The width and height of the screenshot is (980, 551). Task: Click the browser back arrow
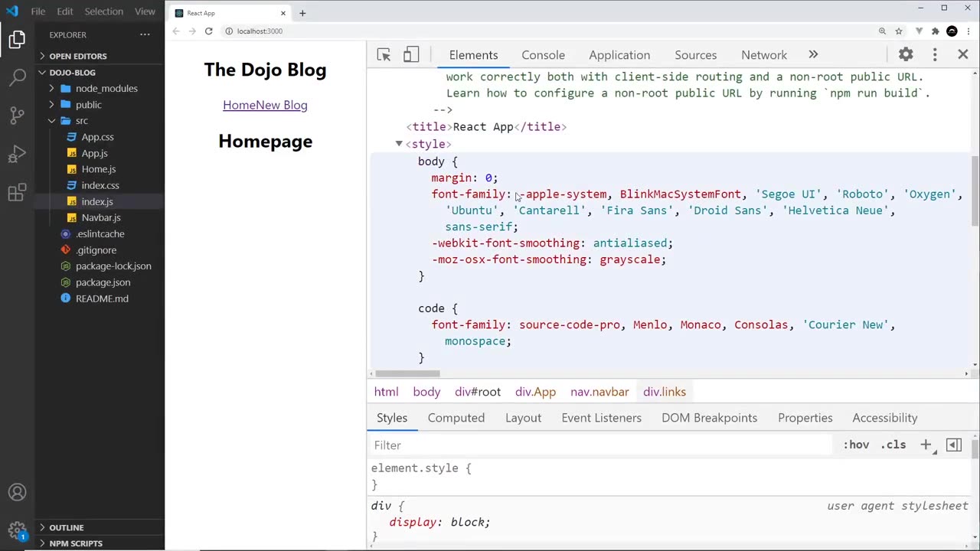point(176,31)
